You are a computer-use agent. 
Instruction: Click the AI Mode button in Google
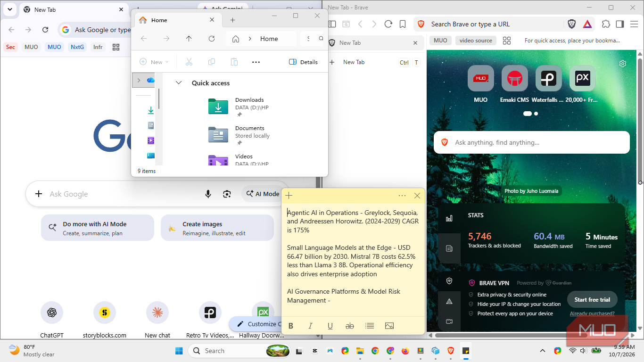[263, 194]
